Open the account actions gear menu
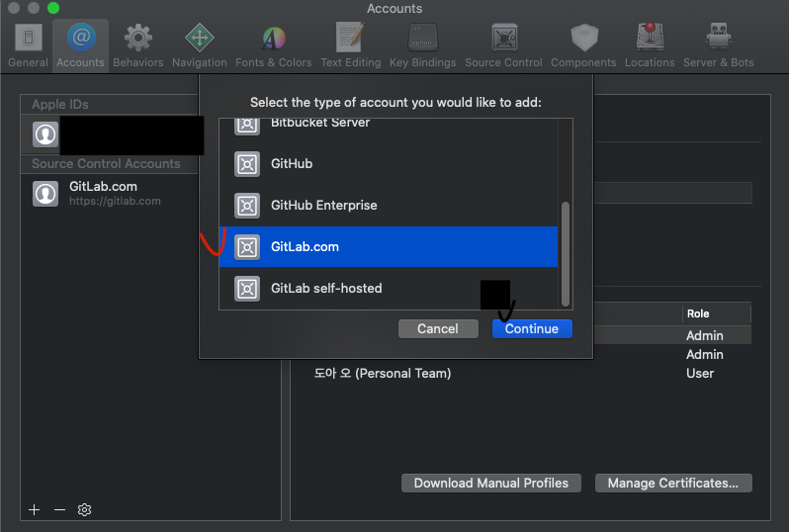789x532 pixels. (85, 510)
